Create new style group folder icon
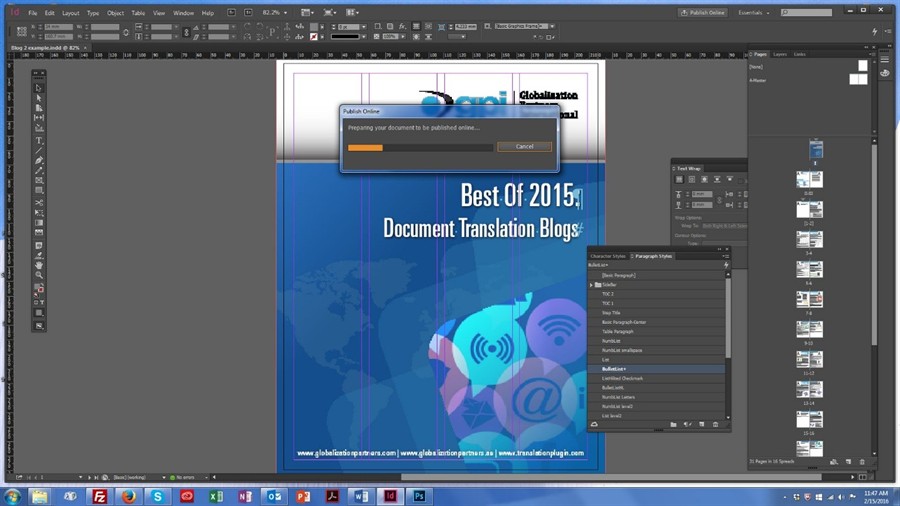The image size is (900, 506). pyautogui.click(x=673, y=425)
